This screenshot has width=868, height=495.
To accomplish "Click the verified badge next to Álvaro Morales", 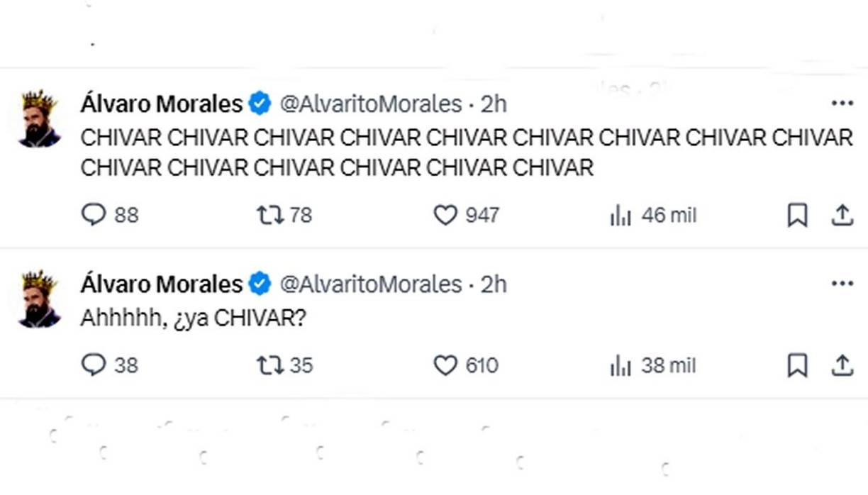I will (259, 103).
